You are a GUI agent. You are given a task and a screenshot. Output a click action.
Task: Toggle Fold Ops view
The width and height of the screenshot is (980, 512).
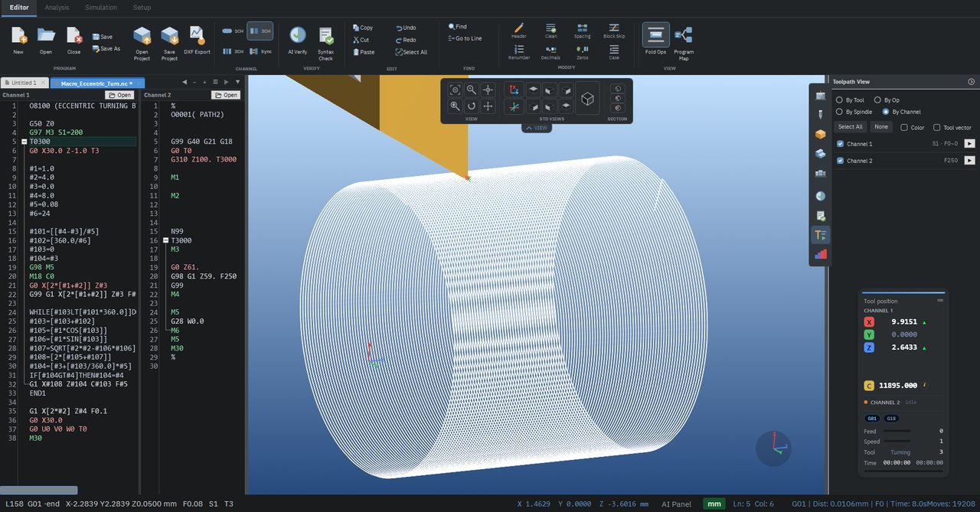(655, 34)
